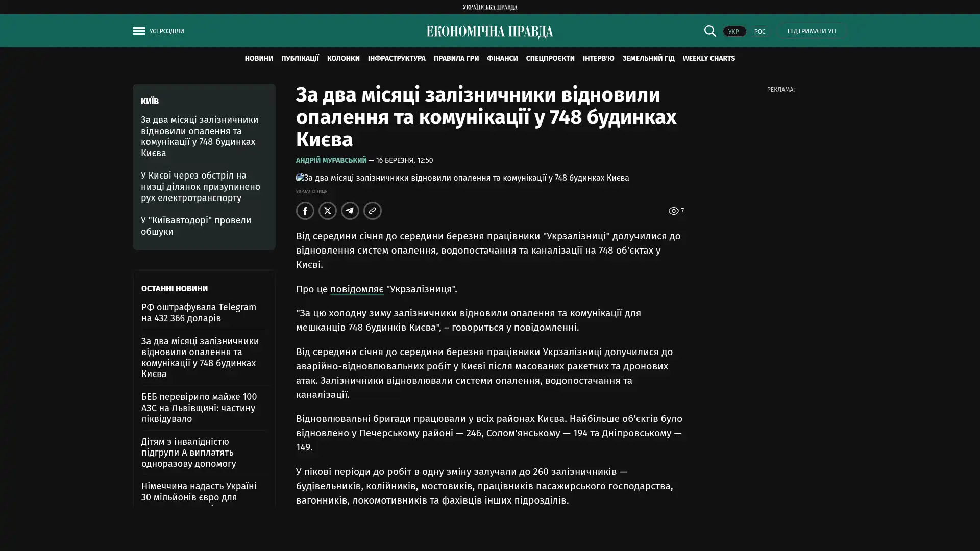This screenshot has height=551, width=980.
Task: Open the Новини menu section
Action: pyautogui.click(x=258, y=59)
